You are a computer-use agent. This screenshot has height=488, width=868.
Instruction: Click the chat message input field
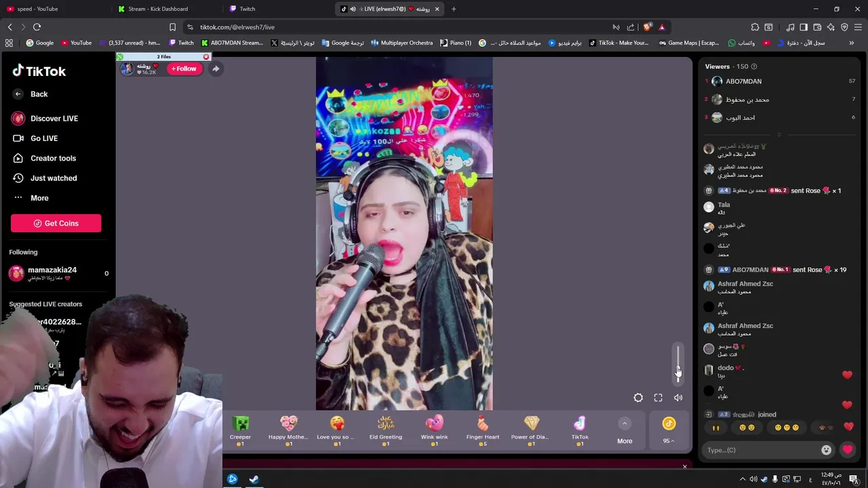(759, 450)
